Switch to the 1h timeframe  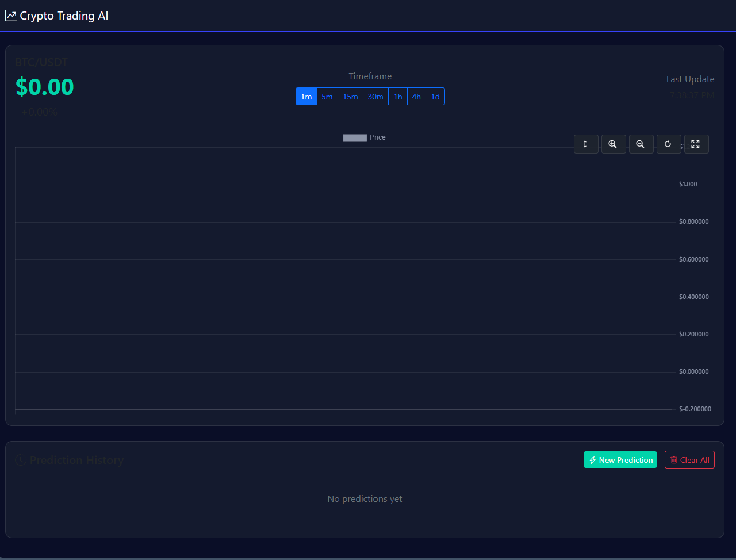(x=397, y=96)
